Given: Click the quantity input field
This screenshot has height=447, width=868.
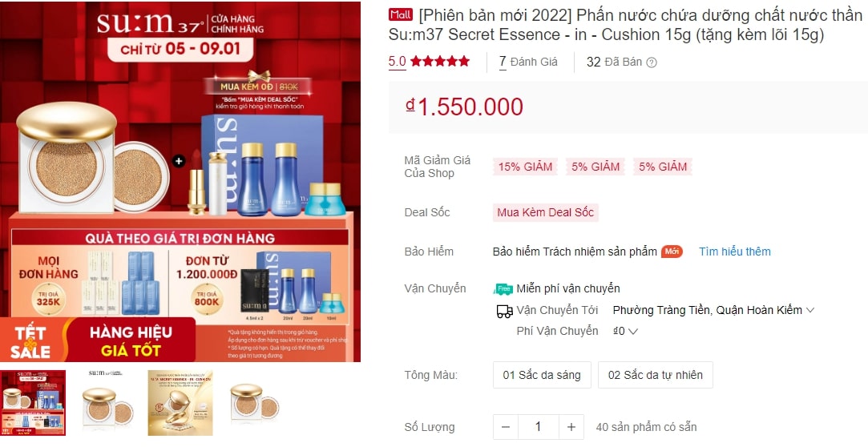Looking at the screenshot, I should coord(538,427).
